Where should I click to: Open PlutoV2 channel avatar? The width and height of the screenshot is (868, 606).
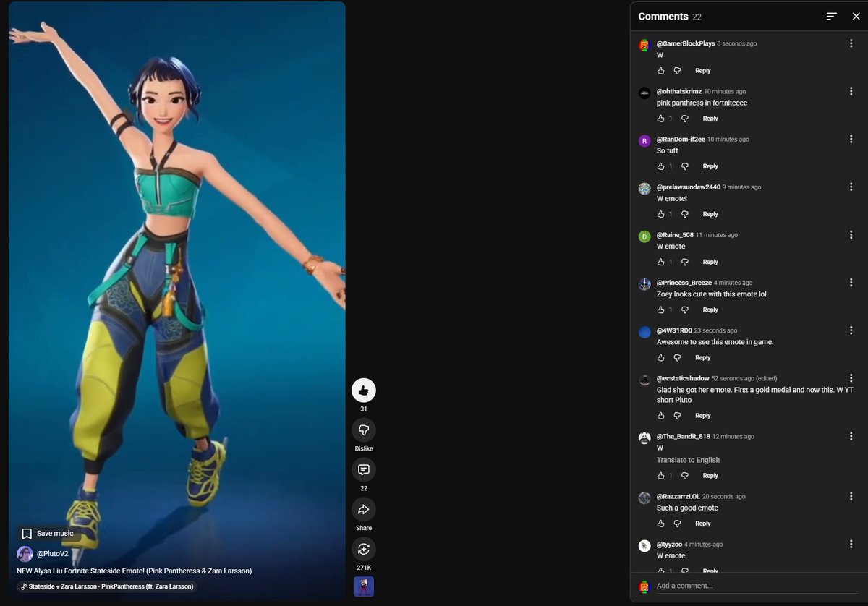pyautogui.click(x=25, y=554)
